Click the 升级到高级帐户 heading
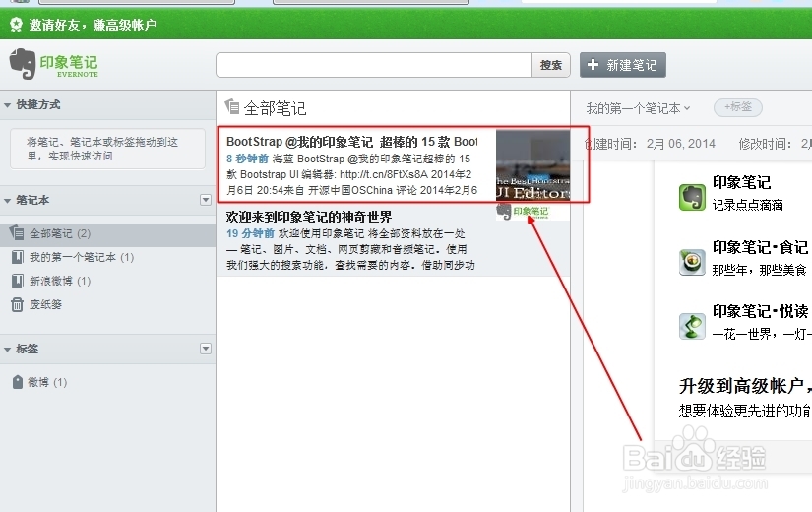The height and width of the screenshot is (512, 812). [x=745, y=386]
